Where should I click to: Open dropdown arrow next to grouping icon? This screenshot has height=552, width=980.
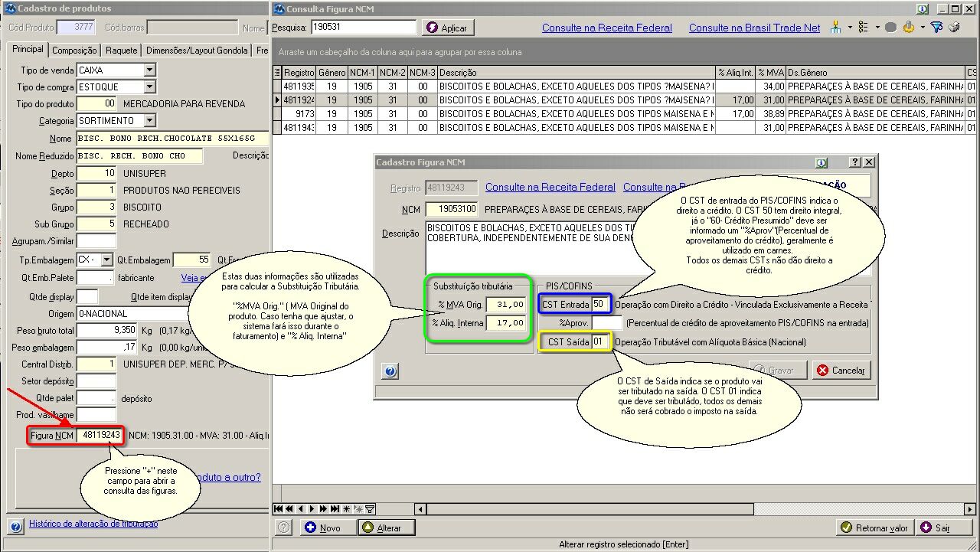[x=850, y=27]
